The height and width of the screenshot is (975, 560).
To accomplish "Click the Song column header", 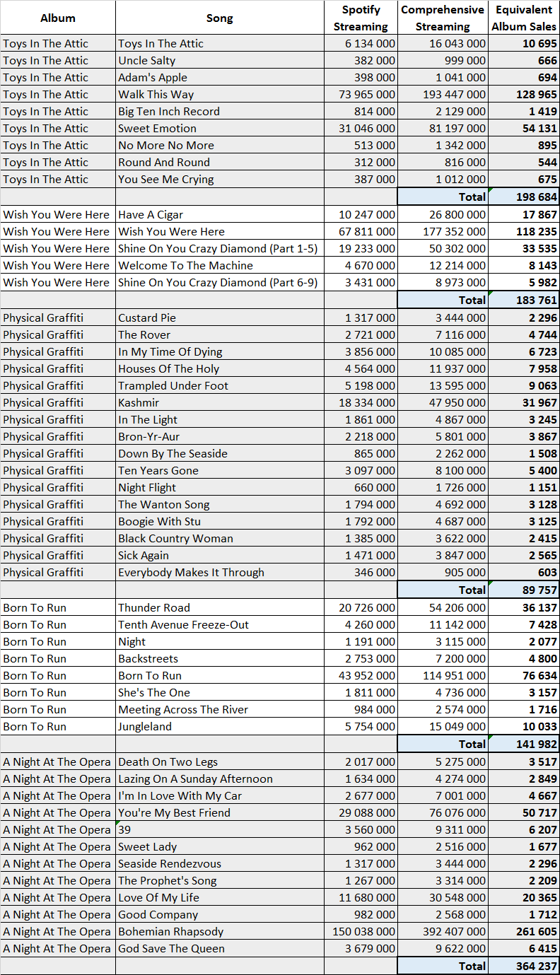I will (x=219, y=18).
